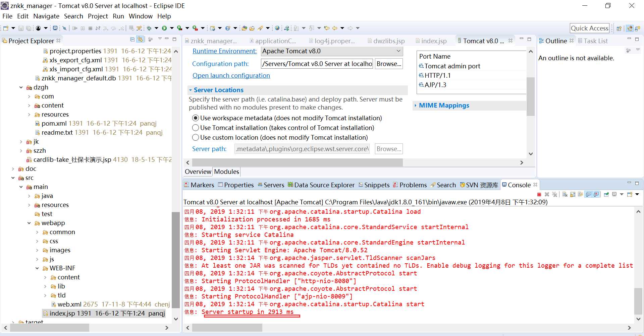Click the green Run toolbar button
This screenshot has height=336, width=644.
(164, 28)
